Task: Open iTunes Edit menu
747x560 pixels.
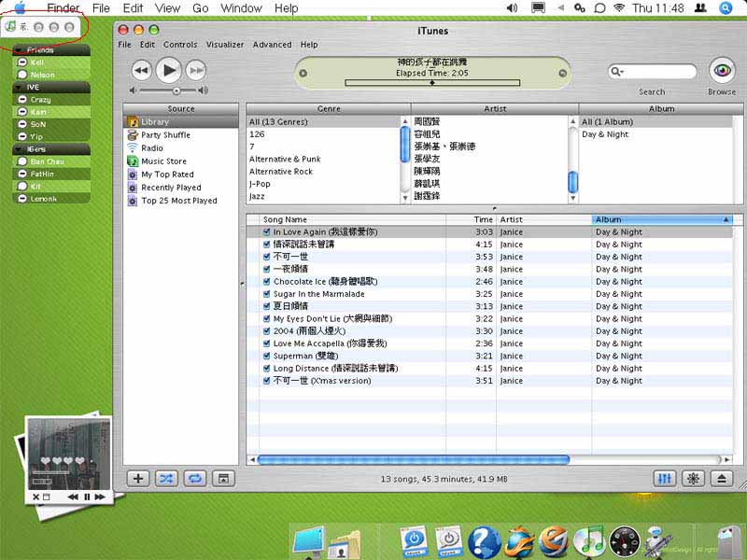Action: (148, 44)
